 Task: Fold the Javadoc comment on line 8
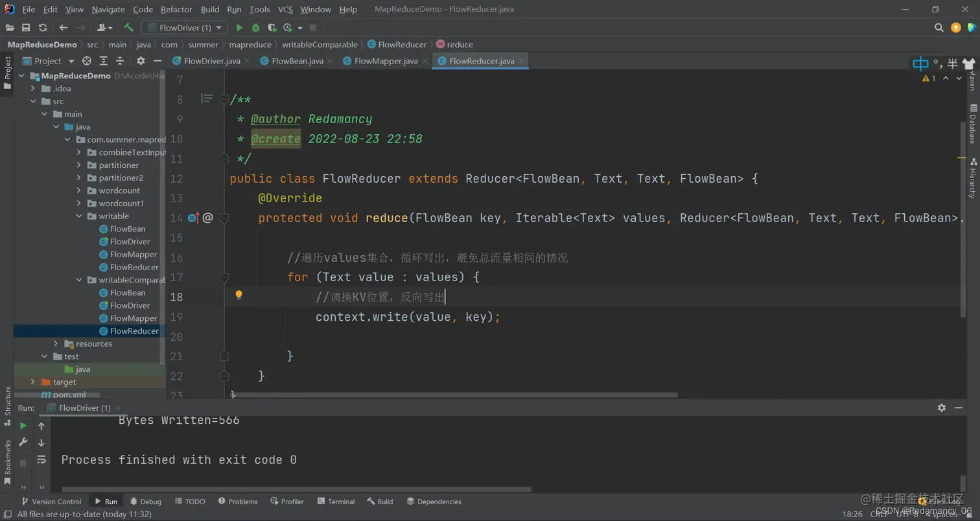coord(224,100)
